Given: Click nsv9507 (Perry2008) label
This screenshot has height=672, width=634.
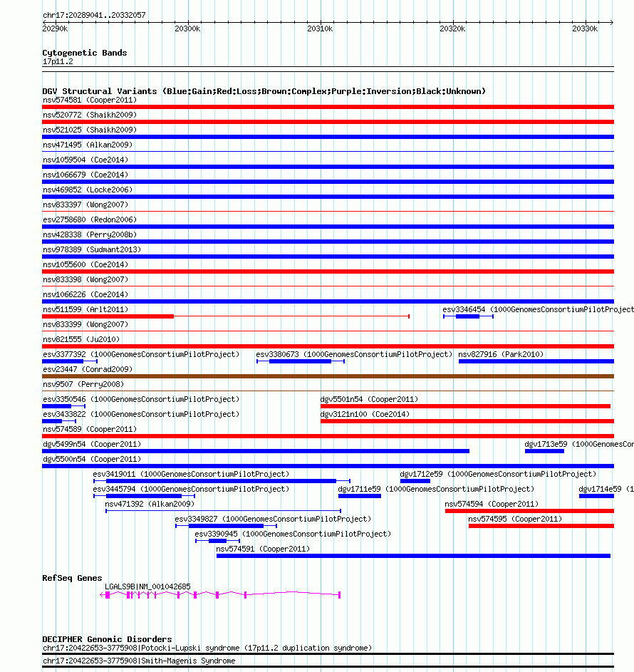Looking at the screenshot, I should click(83, 384).
